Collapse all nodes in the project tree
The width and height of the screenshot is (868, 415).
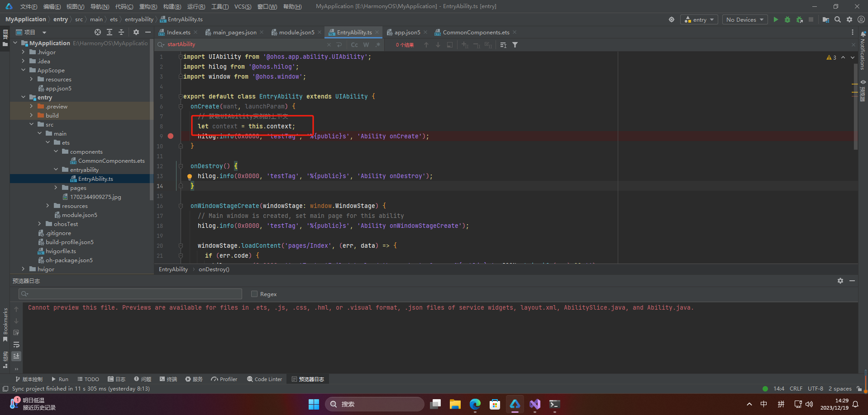[121, 32]
